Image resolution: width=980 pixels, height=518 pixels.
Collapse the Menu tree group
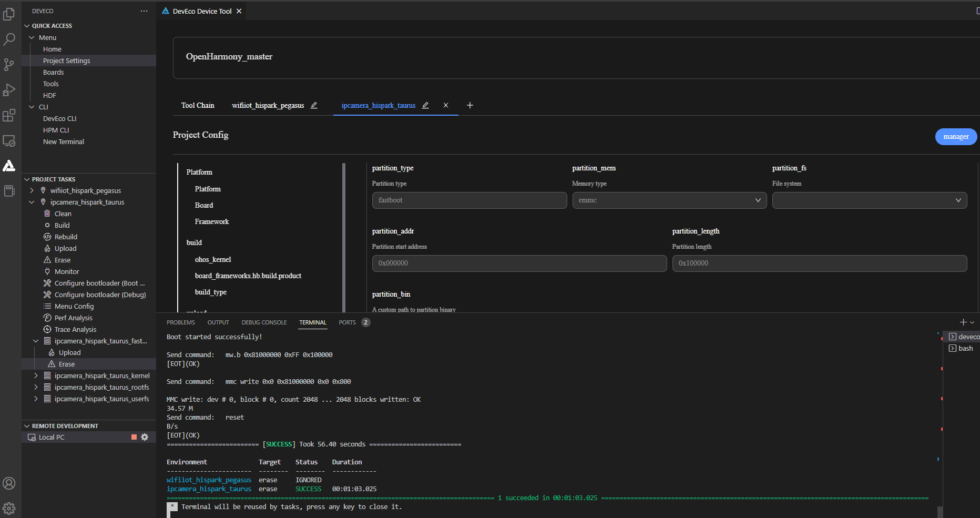[x=32, y=37]
